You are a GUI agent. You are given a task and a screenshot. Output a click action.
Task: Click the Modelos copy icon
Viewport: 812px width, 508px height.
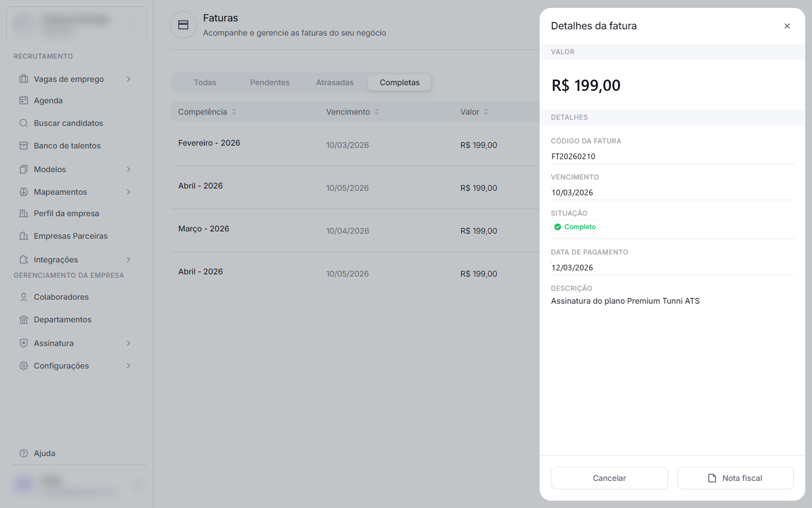pyautogui.click(x=24, y=169)
